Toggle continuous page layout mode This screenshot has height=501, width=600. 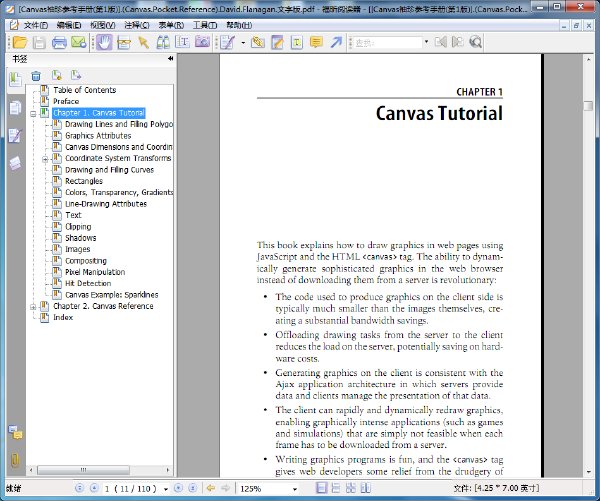pyautogui.click(x=336, y=488)
